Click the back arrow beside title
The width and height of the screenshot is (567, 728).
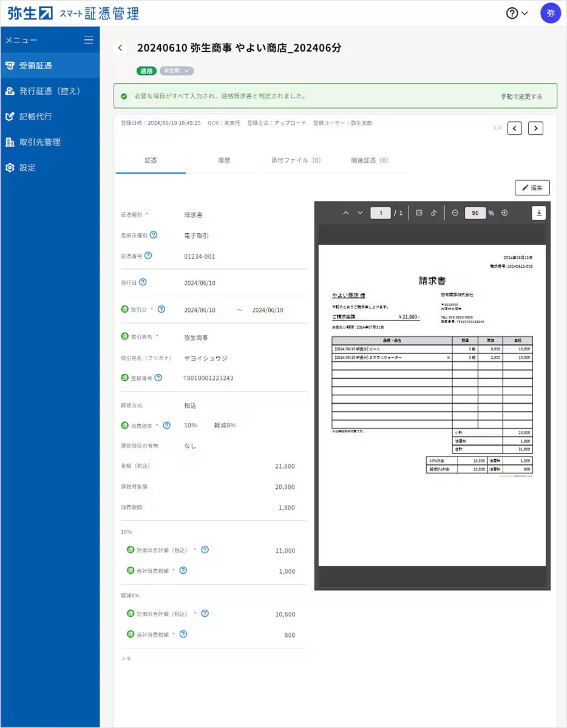120,48
